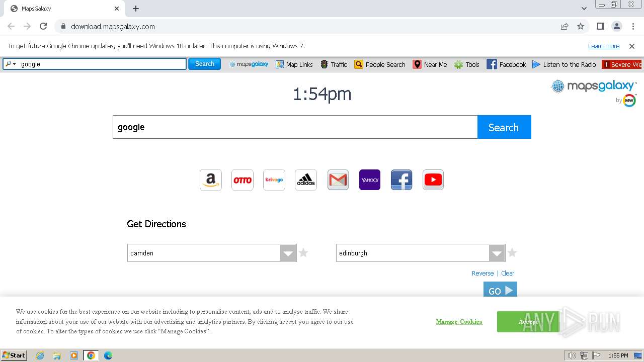Open the Adidas shortcut icon
Screen dimensions: 644x362
point(306,180)
